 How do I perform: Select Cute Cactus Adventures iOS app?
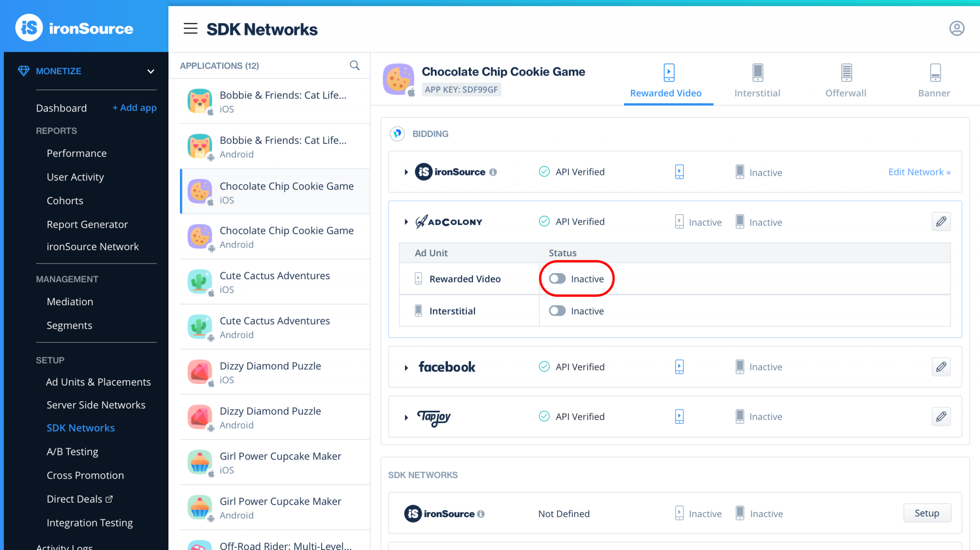(x=275, y=282)
